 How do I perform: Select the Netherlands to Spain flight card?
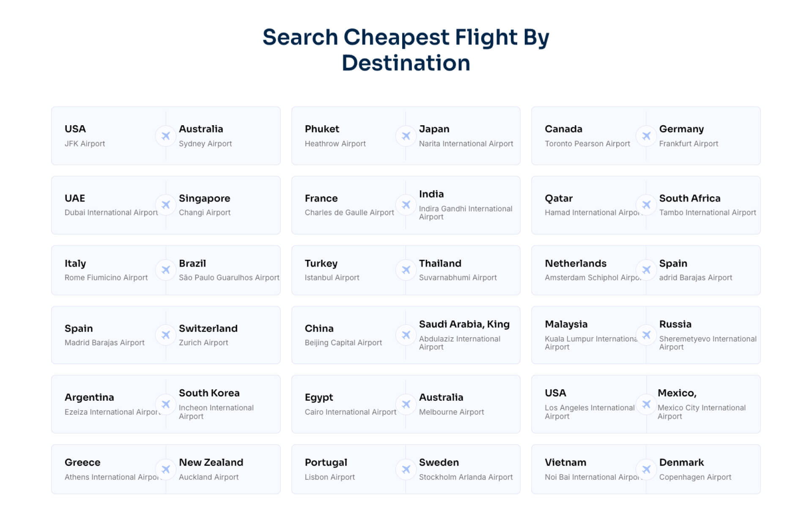(646, 270)
